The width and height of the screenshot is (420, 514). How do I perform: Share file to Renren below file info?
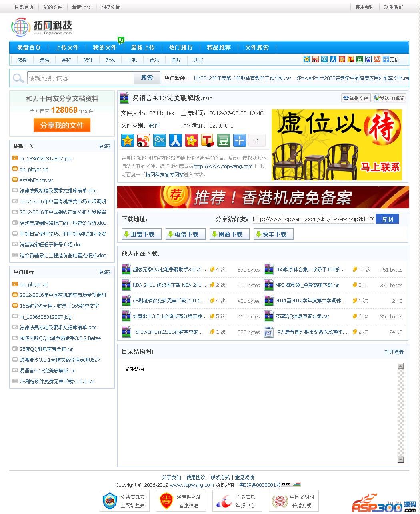176,140
